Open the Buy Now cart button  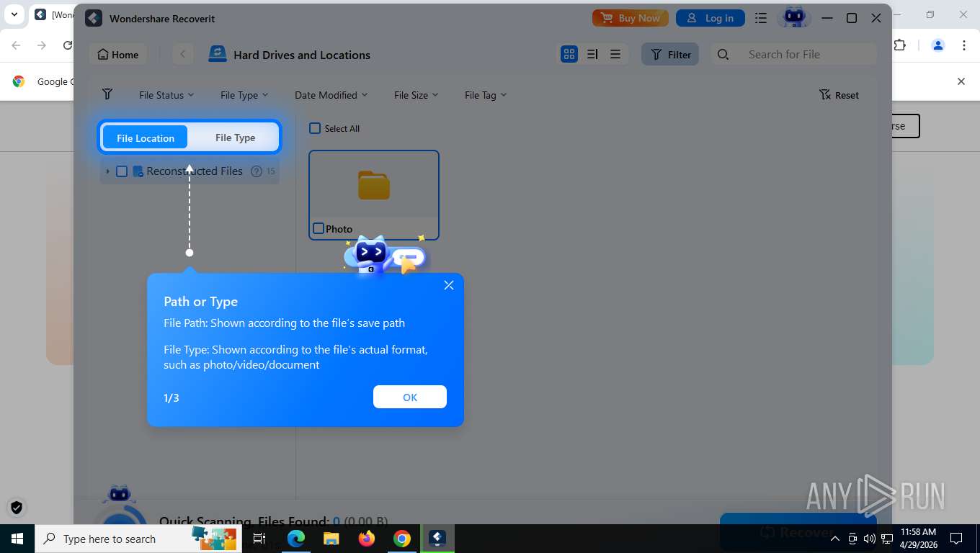pyautogui.click(x=631, y=18)
